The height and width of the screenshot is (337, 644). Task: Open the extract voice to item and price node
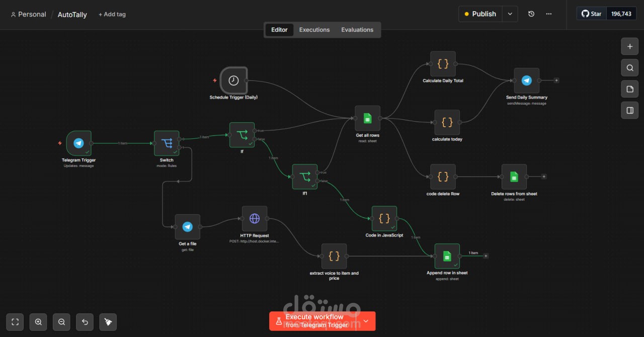[x=334, y=257]
